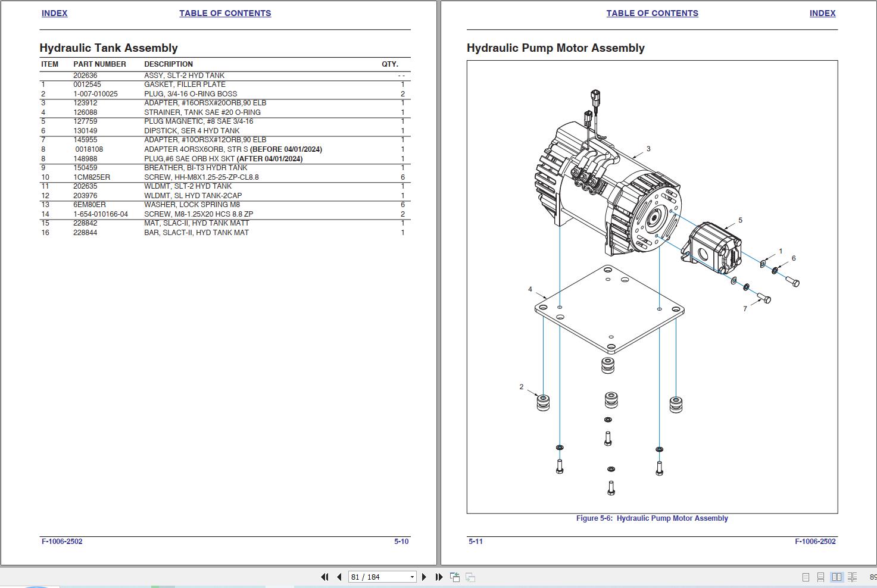
Task: Click callout 2 near the rubber mount
Action: [x=522, y=387]
